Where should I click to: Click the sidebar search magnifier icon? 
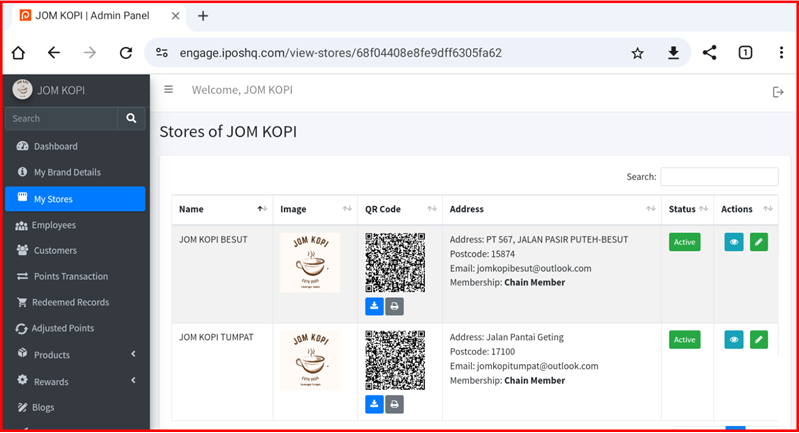[131, 118]
